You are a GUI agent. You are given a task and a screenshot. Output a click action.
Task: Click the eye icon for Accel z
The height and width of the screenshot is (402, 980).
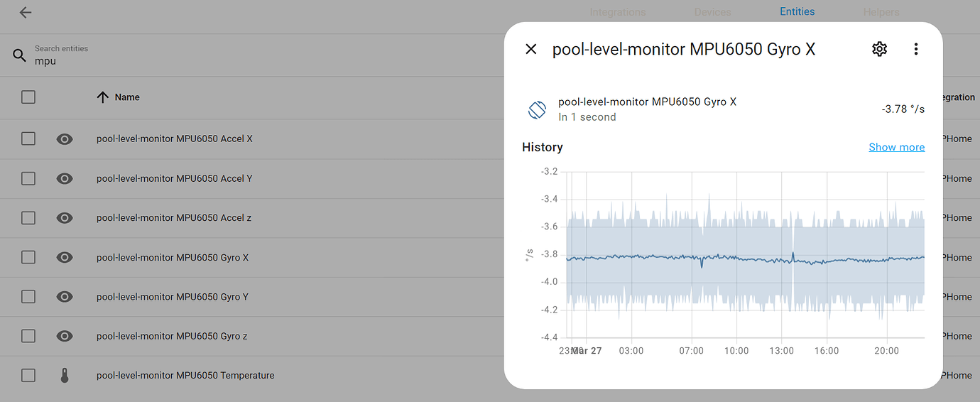tap(65, 218)
